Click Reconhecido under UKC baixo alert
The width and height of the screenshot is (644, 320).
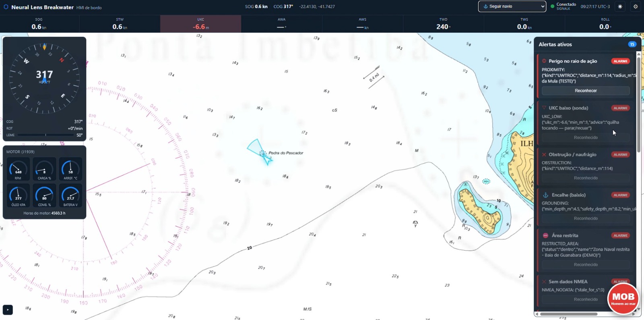586,137
